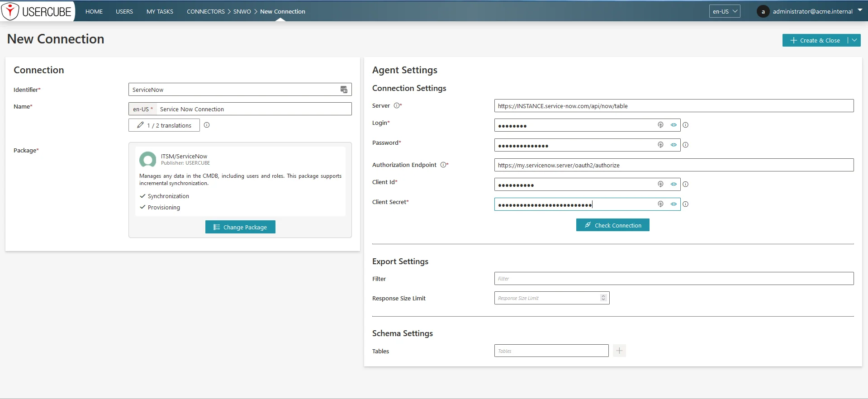This screenshot has width=868, height=399.
Task: Edit the Service Now Connection name field
Action: 254,109
